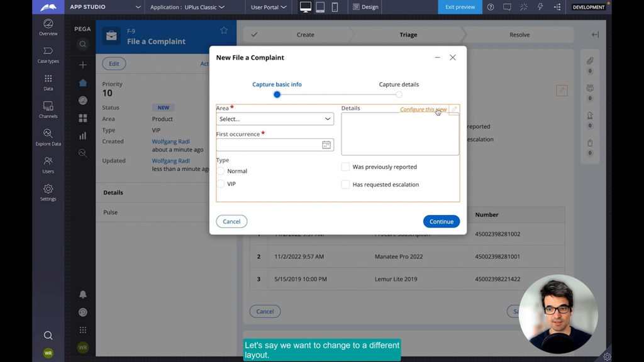644x362 pixels.
Task: Click the Configure this view link
Action: pos(423,109)
